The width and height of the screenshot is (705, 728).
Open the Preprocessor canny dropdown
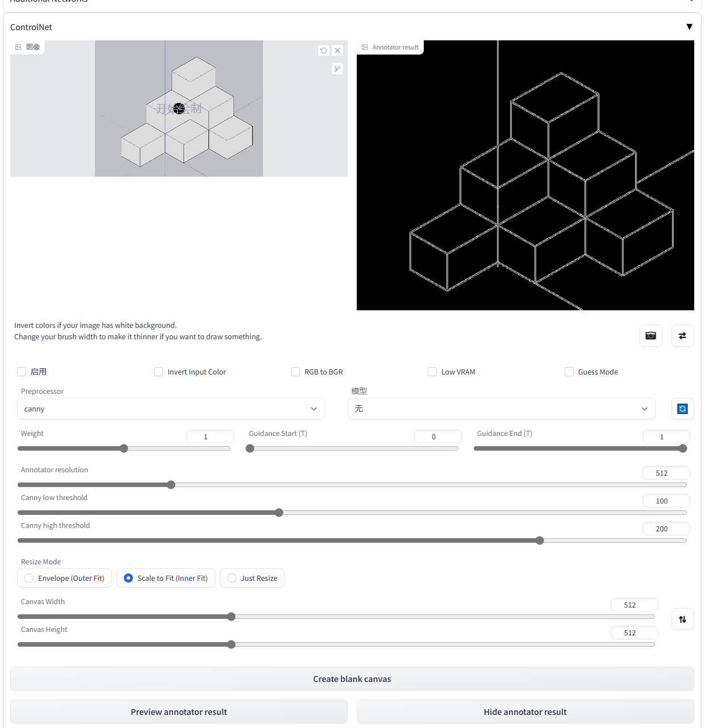[x=170, y=409]
